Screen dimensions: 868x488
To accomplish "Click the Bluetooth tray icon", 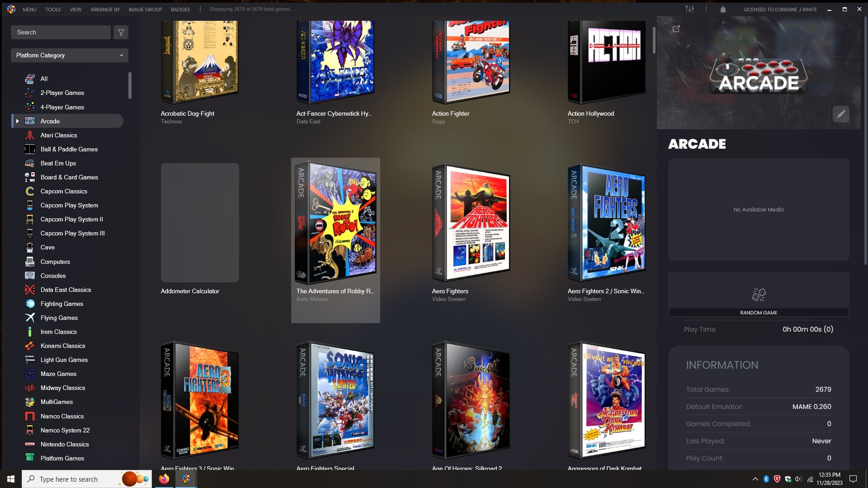I will (x=766, y=479).
